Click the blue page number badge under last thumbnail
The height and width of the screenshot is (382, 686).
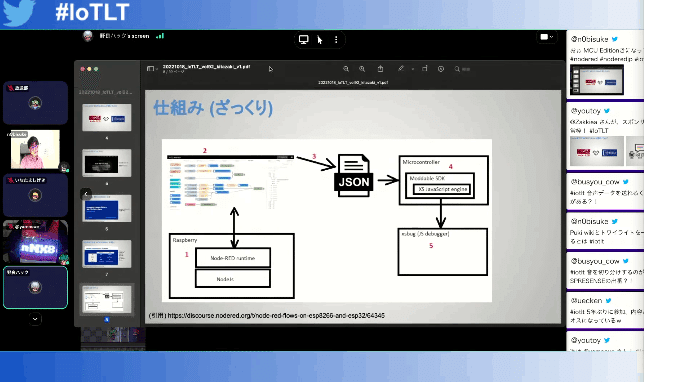[106, 319]
